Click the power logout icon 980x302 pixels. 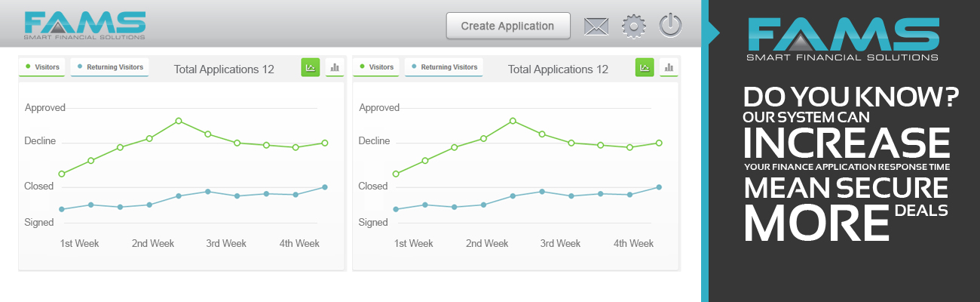tap(670, 26)
